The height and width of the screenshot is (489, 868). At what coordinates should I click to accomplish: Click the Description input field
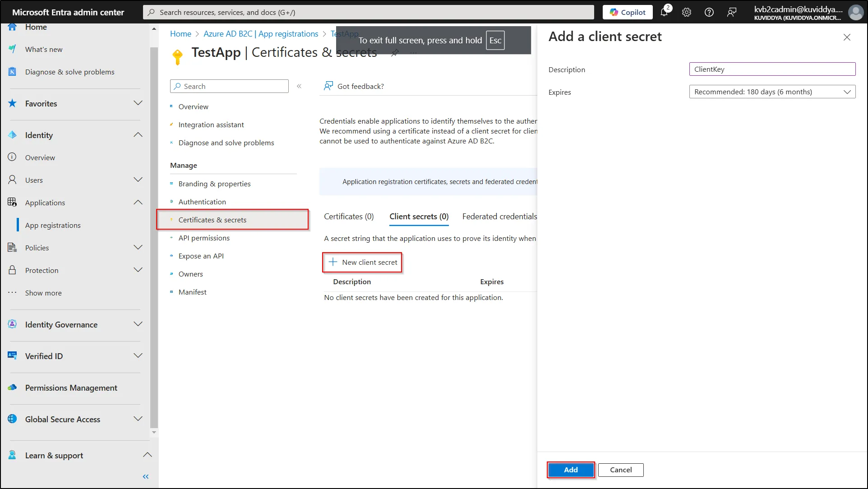[x=772, y=69]
